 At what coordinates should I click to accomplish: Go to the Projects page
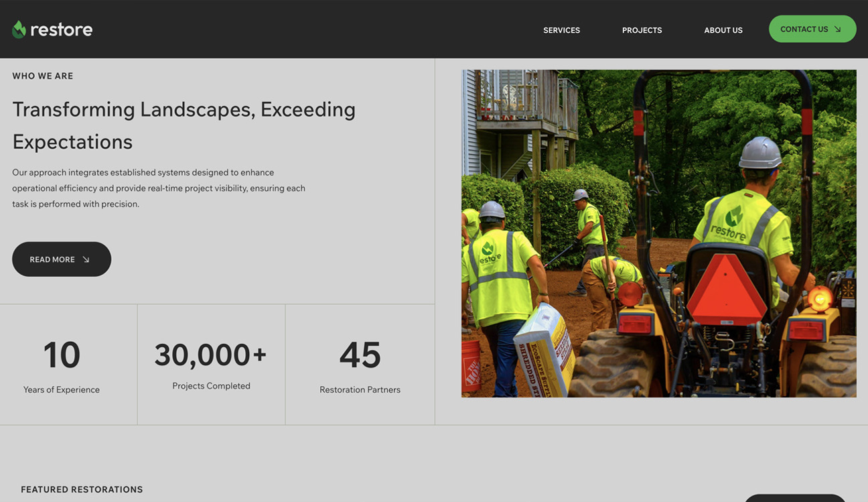click(642, 30)
